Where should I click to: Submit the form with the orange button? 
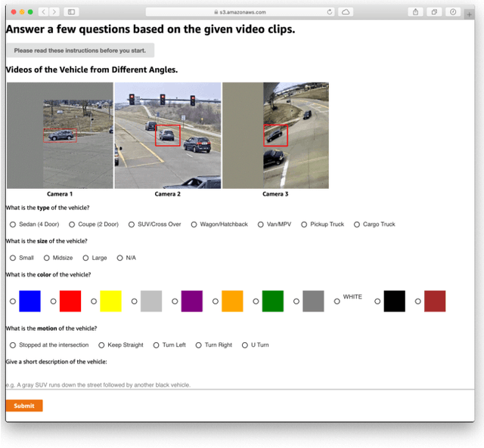tap(24, 406)
